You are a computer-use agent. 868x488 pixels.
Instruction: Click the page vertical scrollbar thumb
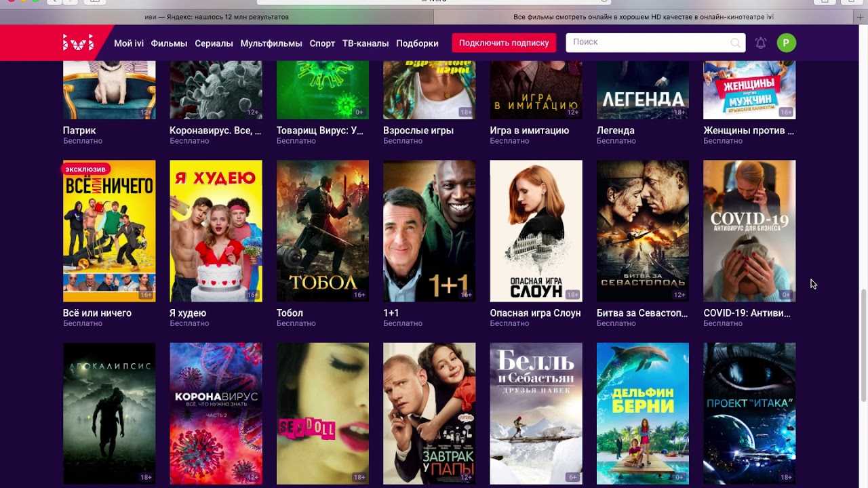click(863, 346)
